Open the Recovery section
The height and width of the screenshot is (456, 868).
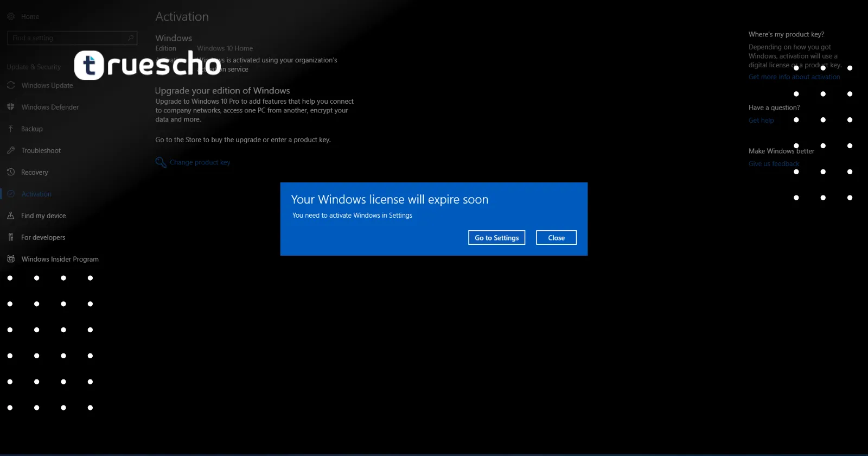tap(35, 172)
